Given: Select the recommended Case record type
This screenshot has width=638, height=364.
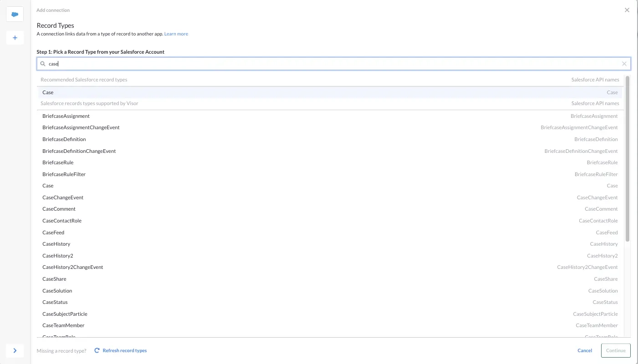Looking at the screenshot, I should [48, 92].
